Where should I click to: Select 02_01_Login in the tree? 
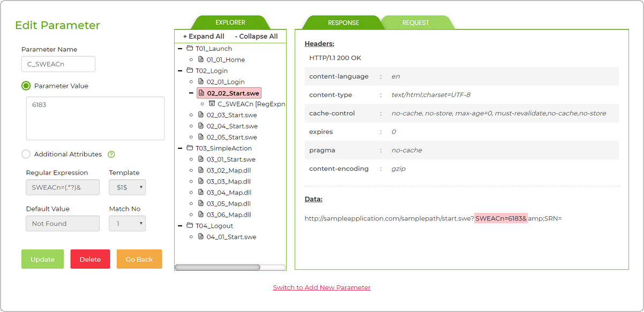click(226, 81)
